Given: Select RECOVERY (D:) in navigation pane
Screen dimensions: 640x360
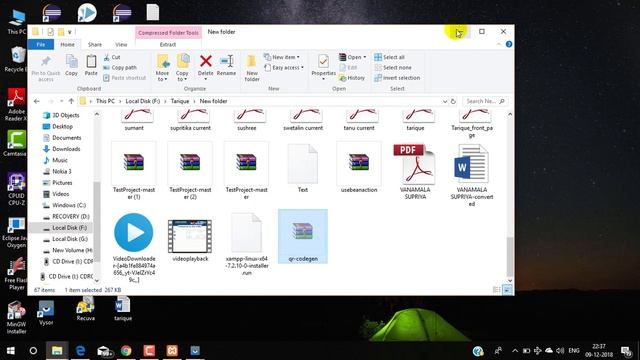Looking at the screenshot, I should tap(71, 216).
